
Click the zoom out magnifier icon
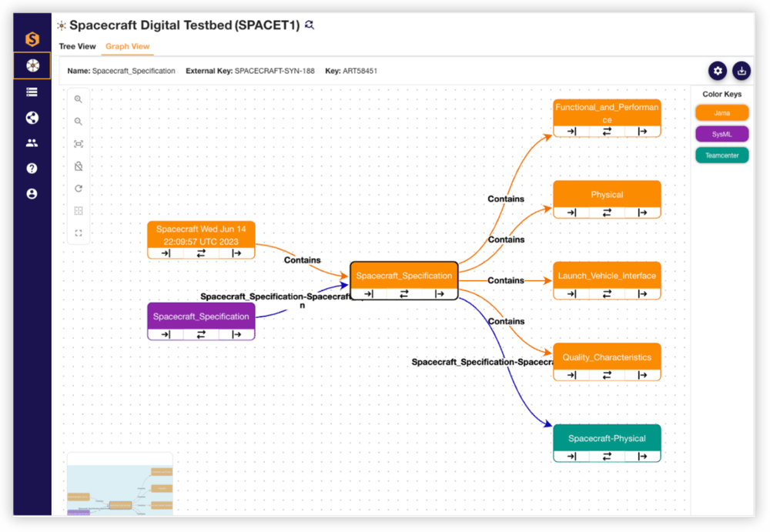tap(79, 122)
